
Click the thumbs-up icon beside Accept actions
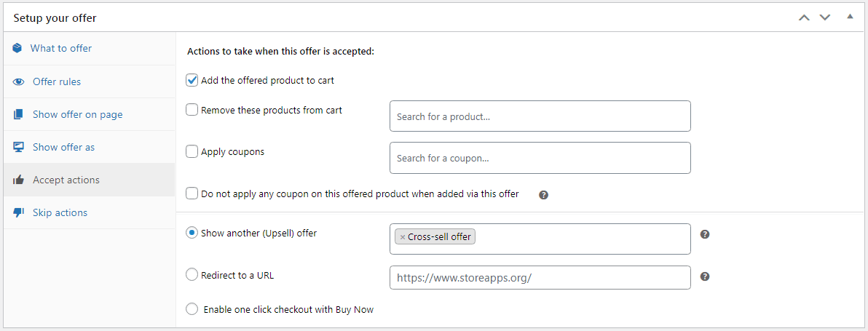[x=19, y=180]
